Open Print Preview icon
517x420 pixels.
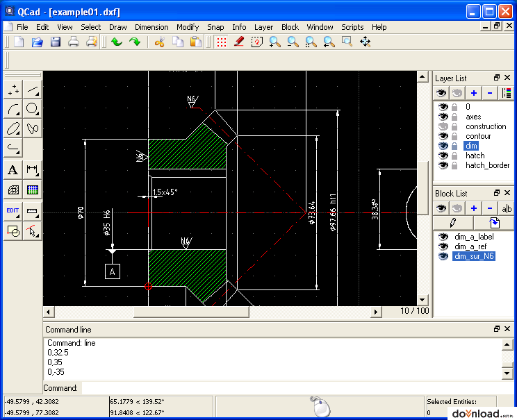click(92, 42)
